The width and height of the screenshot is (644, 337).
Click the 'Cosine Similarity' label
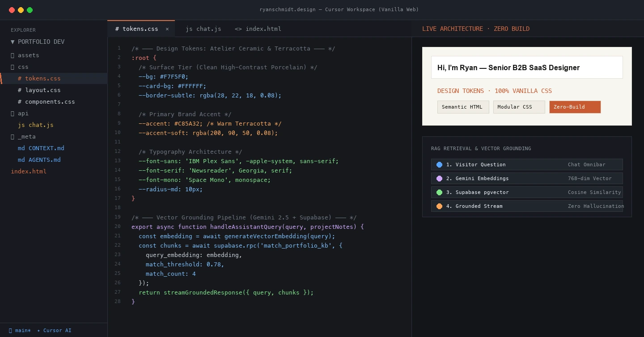click(x=594, y=193)
